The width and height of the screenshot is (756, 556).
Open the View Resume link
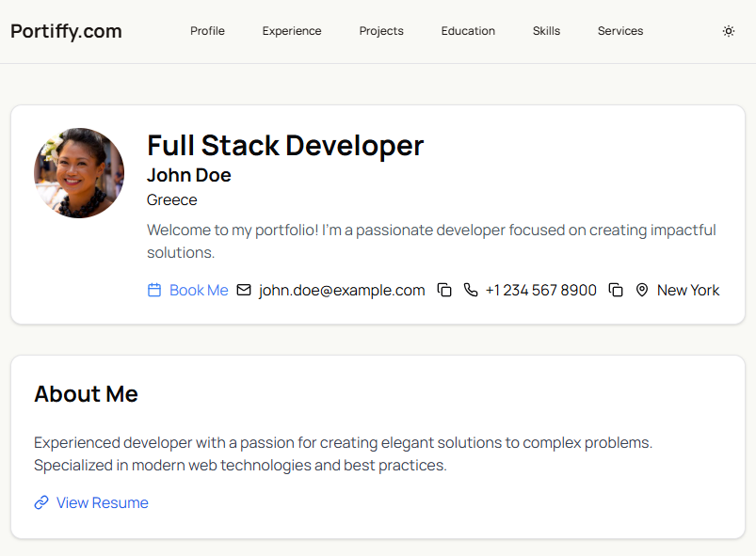click(x=102, y=503)
